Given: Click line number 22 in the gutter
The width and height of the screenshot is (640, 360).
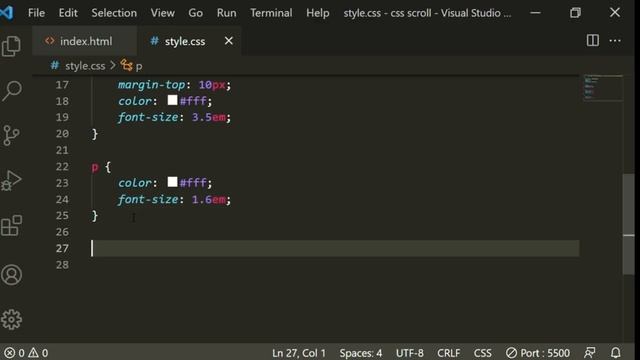Looking at the screenshot, I should (62, 167).
